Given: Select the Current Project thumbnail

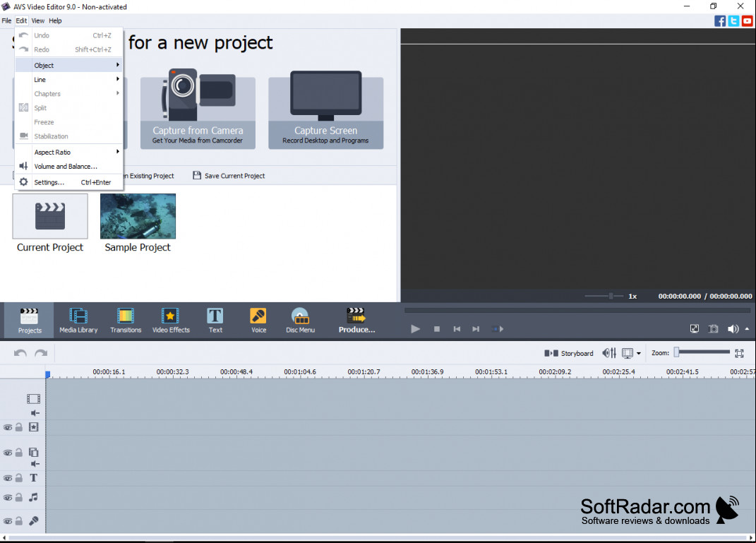Looking at the screenshot, I should (x=50, y=217).
